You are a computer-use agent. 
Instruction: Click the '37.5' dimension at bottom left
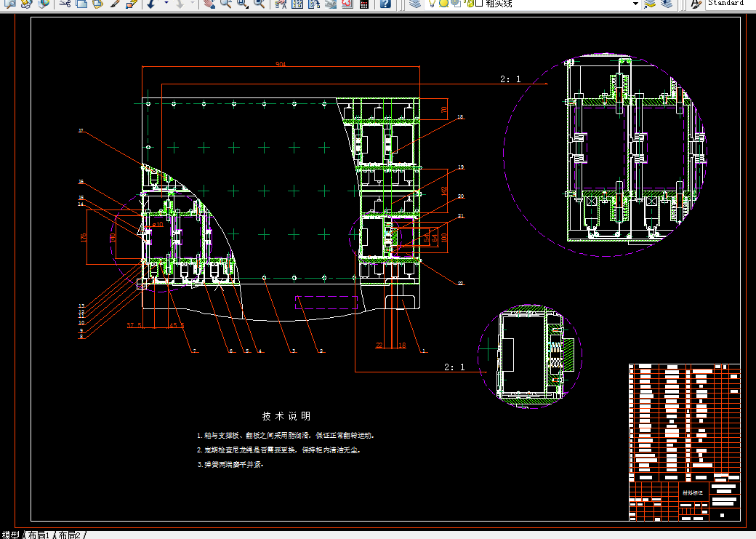point(134,325)
